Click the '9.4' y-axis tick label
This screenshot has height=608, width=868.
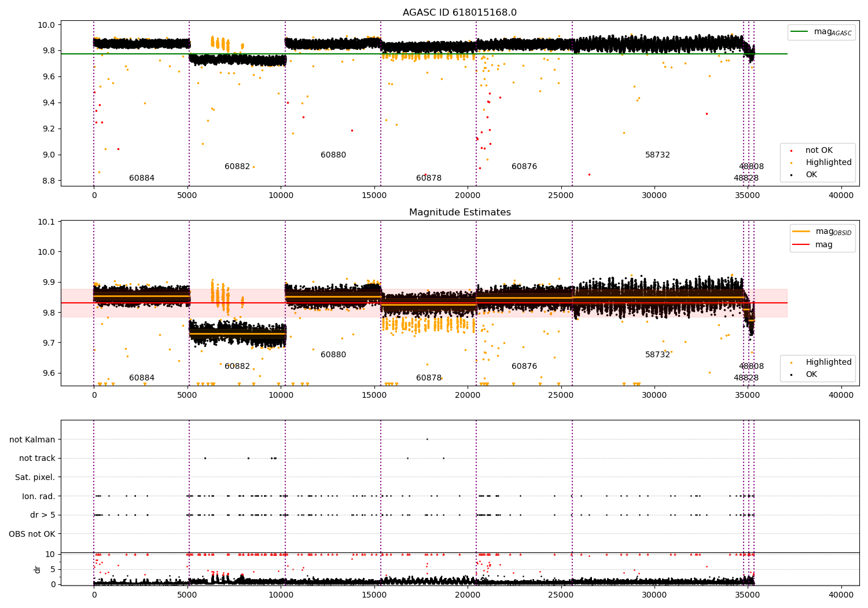coord(49,103)
